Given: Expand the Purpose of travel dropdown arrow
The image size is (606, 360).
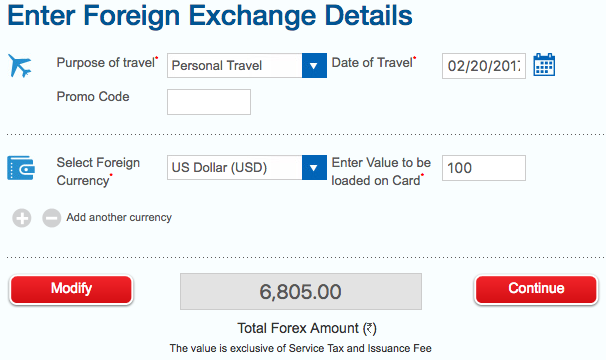Looking at the screenshot, I should (x=314, y=66).
